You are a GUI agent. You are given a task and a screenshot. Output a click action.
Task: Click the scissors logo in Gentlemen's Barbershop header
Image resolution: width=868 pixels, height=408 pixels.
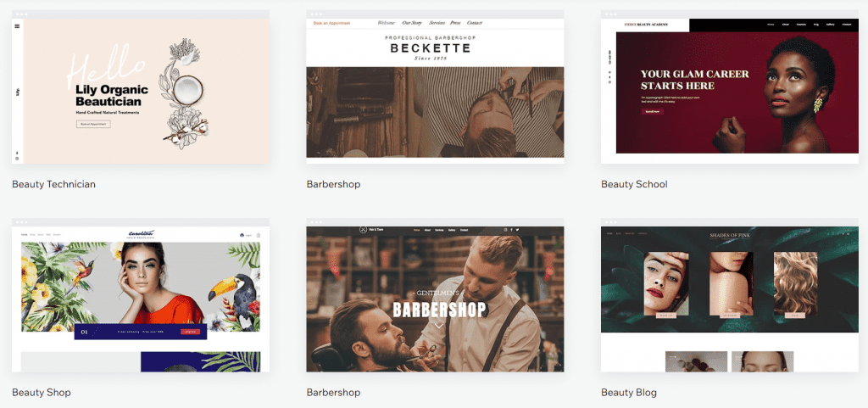[x=363, y=229]
